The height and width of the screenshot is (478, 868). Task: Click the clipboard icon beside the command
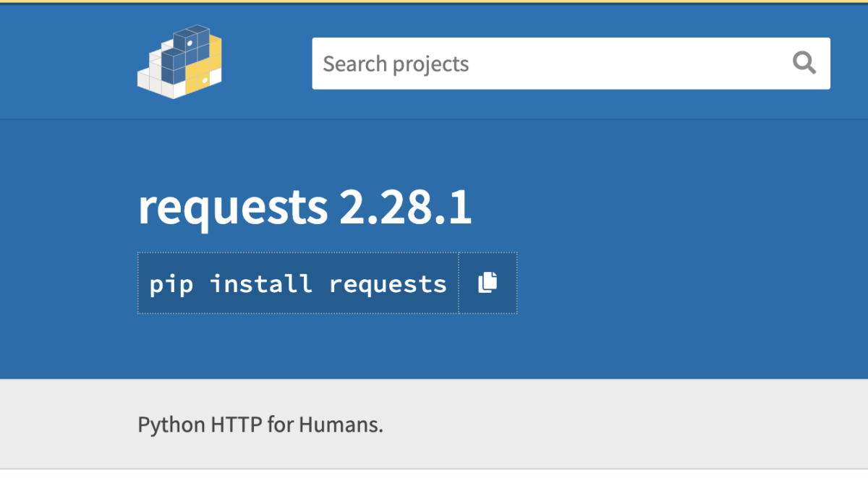(488, 282)
